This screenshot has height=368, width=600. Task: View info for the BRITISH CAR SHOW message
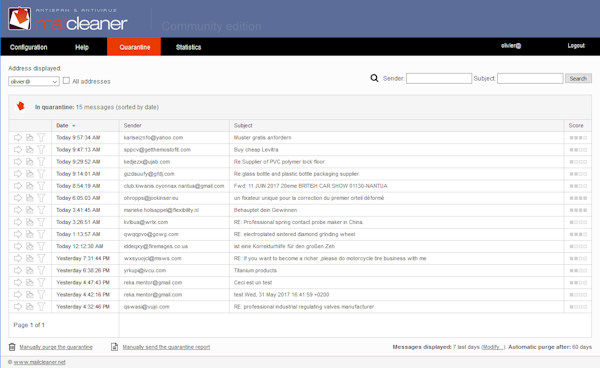pyautogui.click(x=29, y=186)
